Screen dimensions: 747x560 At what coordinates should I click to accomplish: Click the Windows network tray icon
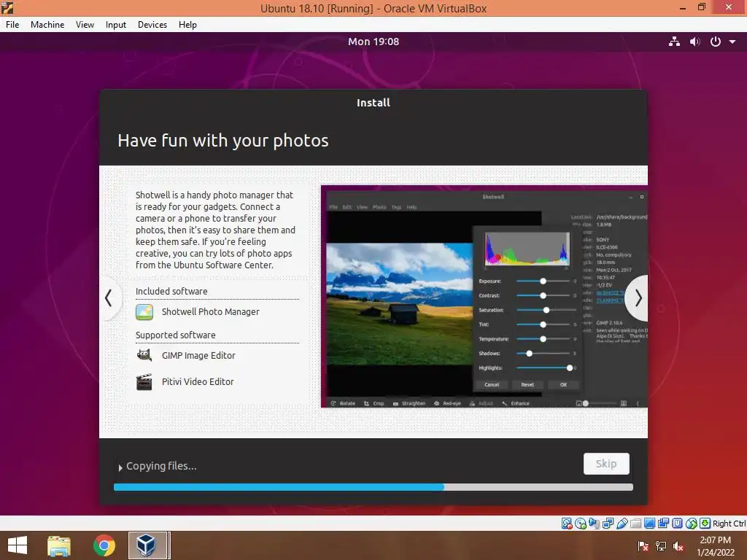pyautogui.click(x=661, y=546)
